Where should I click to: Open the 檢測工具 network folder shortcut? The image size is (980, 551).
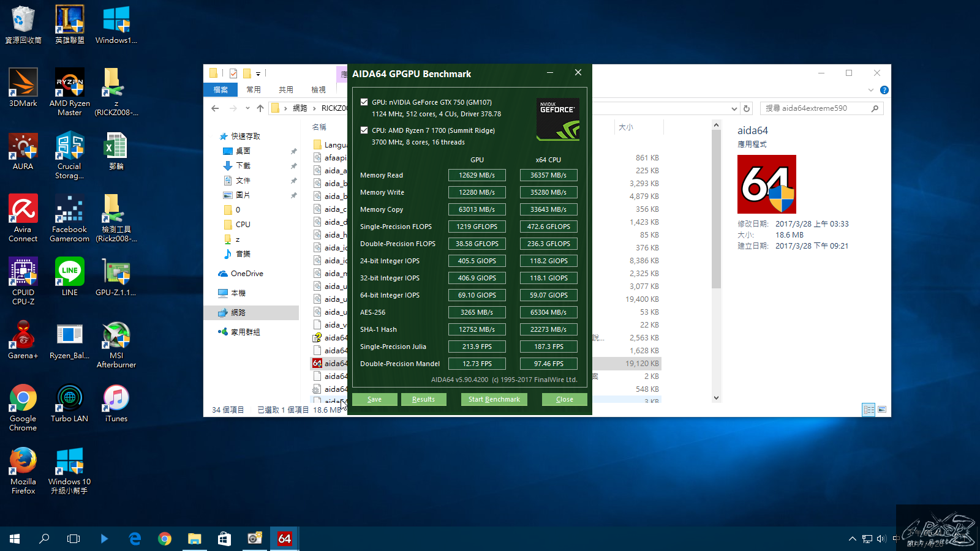[x=116, y=219]
